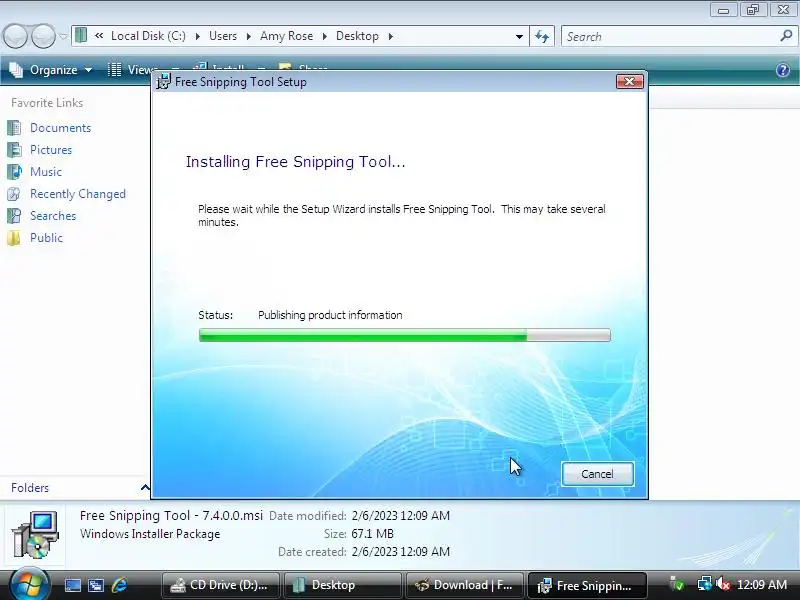Switch to Desktop taskbar button
This screenshot has width=800, height=600.
coord(342,585)
